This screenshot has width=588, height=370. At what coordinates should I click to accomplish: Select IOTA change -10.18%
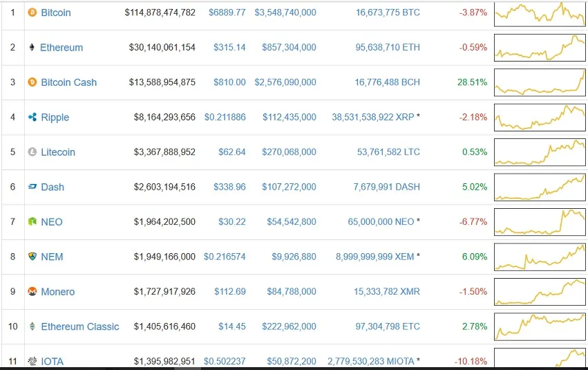(x=471, y=362)
